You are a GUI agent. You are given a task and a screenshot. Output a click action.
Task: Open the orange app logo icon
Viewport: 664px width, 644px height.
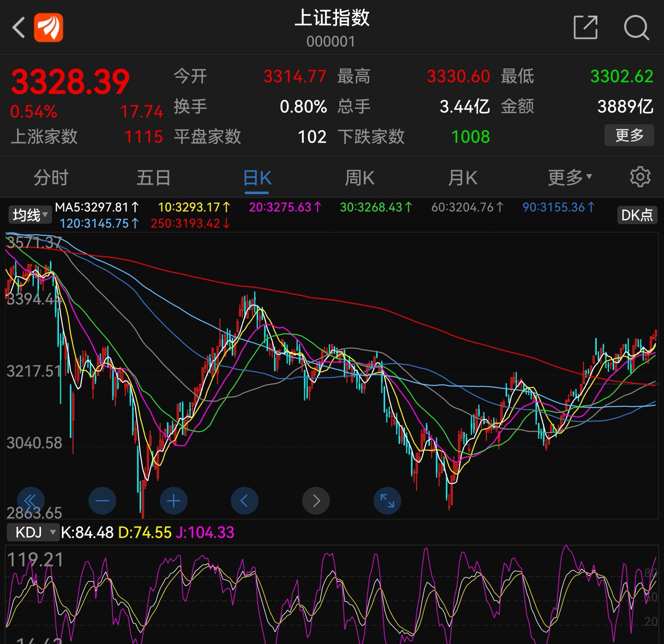[49, 28]
